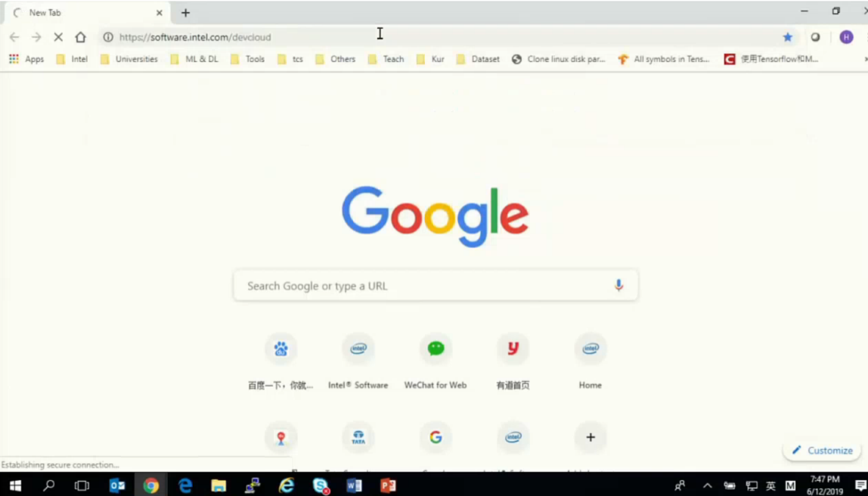
Task: Open the Intel bookmarks folder
Action: click(x=72, y=59)
